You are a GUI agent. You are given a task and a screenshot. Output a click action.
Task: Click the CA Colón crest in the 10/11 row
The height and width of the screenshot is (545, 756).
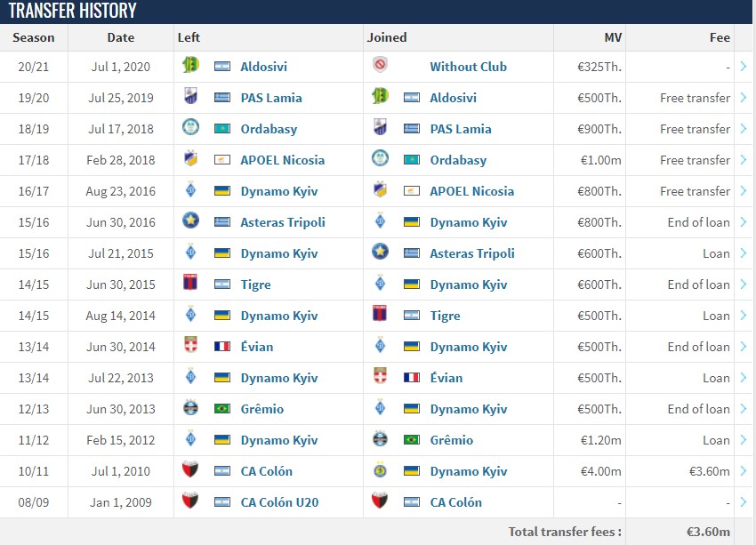coord(190,469)
